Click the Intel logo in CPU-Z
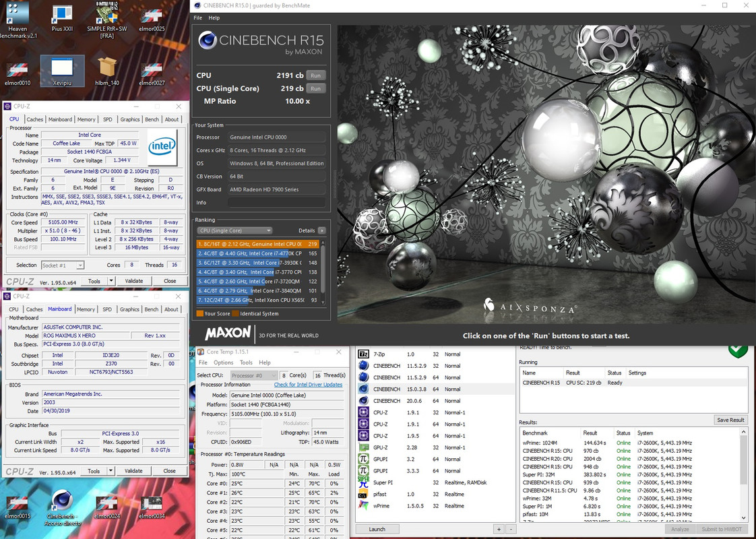 pos(162,147)
